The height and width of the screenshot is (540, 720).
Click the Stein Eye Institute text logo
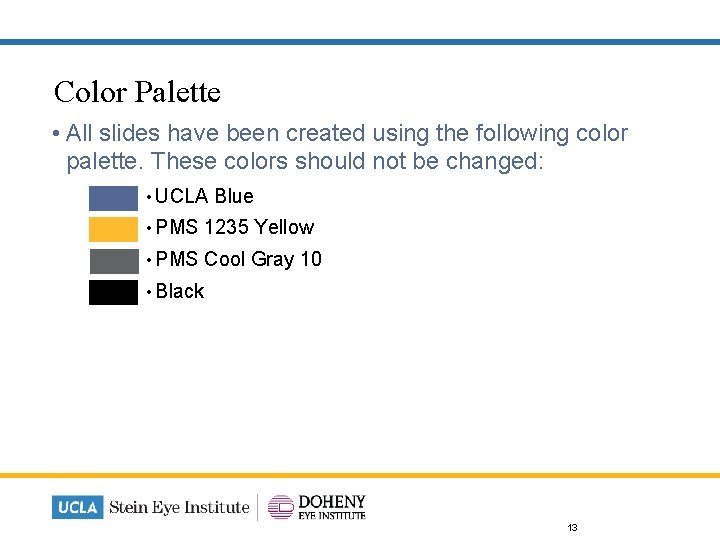[179, 507]
